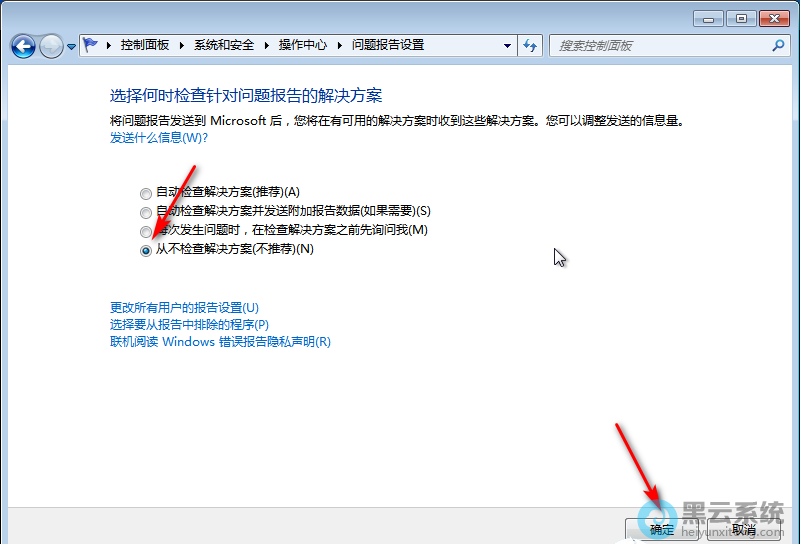Select 自动检查解决方案并发送附加报告数据 option
The height and width of the screenshot is (544, 800).
(147, 212)
